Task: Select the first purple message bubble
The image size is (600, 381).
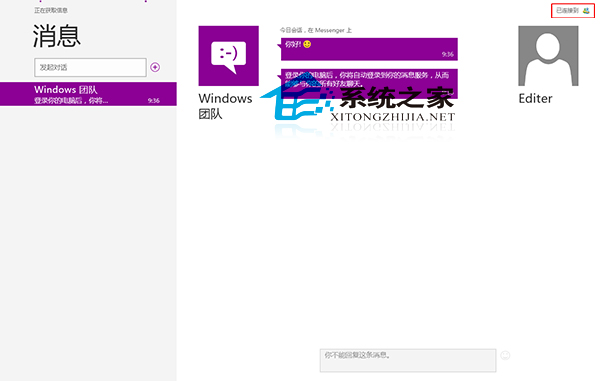Action: (x=369, y=49)
